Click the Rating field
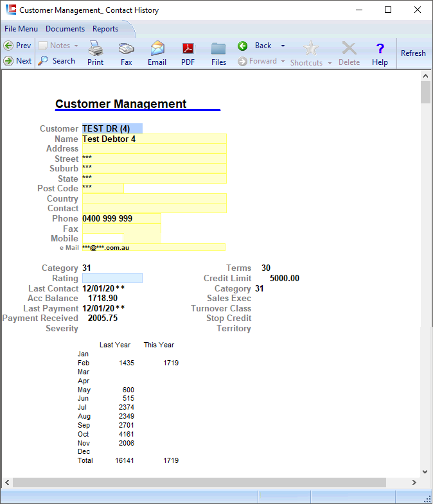The height and width of the screenshot is (504, 433). click(112, 278)
